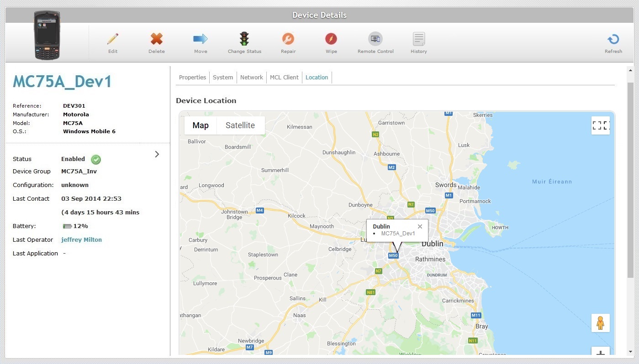Toggle map to Satellite view
Viewport: 639px width, 364px height.
coord(240,125)
